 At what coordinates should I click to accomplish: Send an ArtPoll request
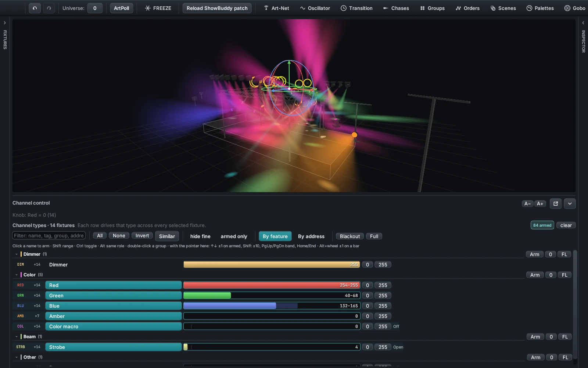pos(121,8)
